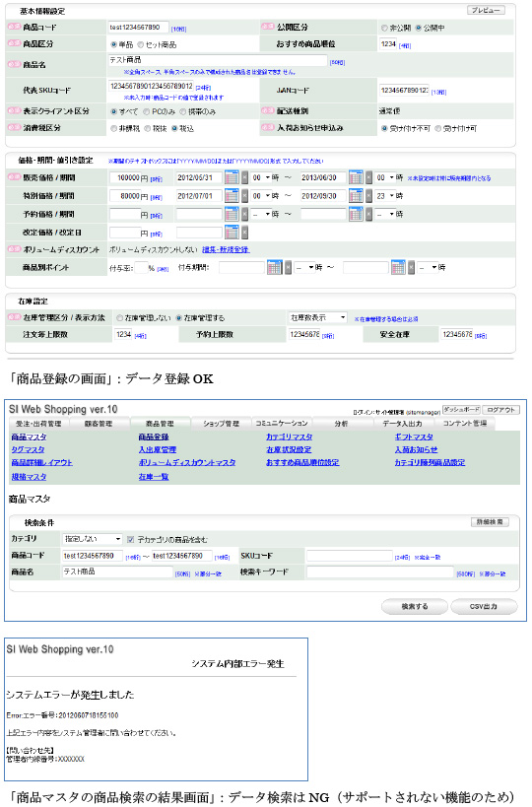532x807 pixels.
Task: Click the 商品名 field containing テスト商品 in registration form
Action: coord(218,60)
